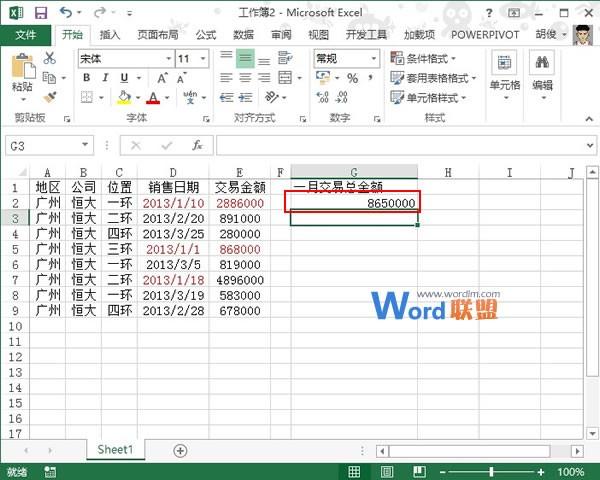This screenshot has height=480, width=600.
Task: Decrease decimal places
Action: [x=341, y=97]
